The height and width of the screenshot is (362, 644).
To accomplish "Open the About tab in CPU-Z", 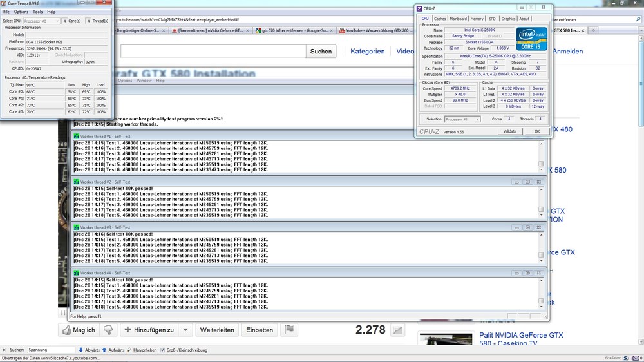I will [x=524, y=19].
